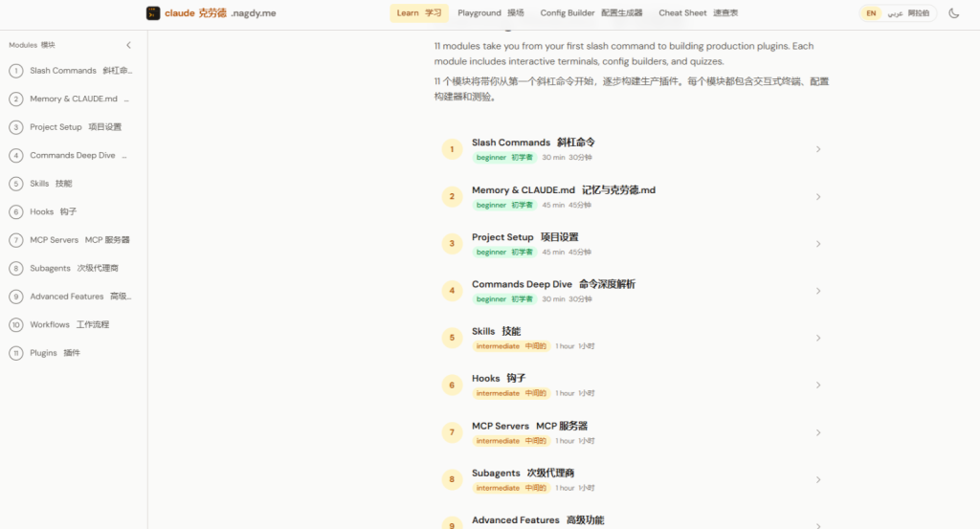The width and height of the screenshot is (980, 529).
Task: Click the number 5 badge for Skills
Action: click(453, 338)
